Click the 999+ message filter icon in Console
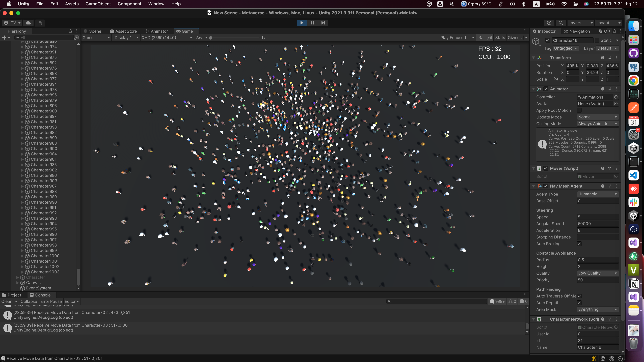The height and width of the screenshot is (362, 644). coord(497,301)
